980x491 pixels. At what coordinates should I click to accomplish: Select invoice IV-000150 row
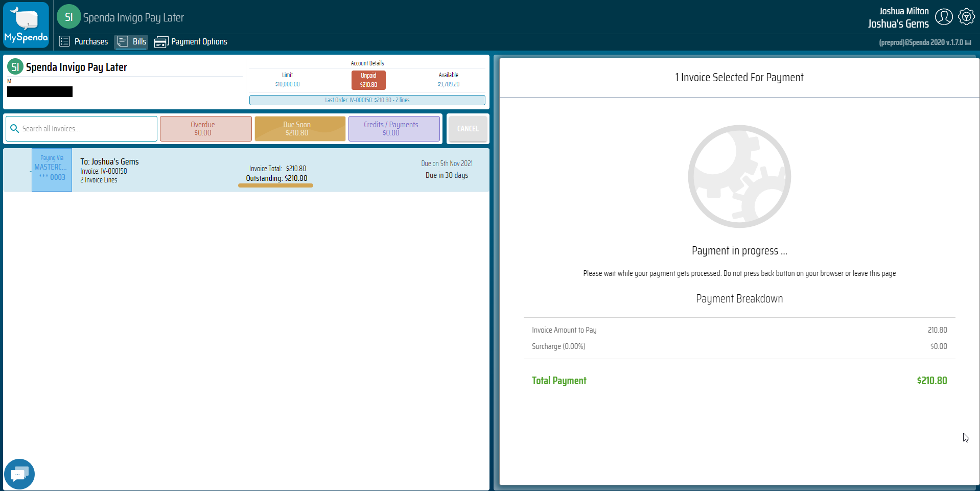246,170
